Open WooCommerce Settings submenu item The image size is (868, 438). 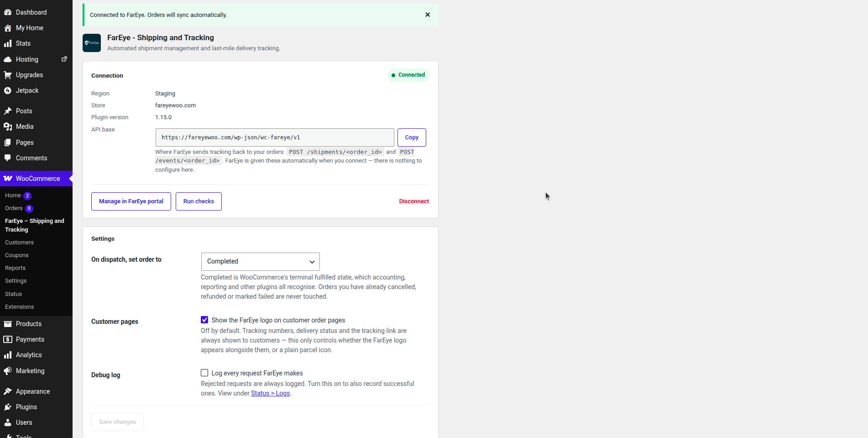pyautogui.click(x=16, y=281)
